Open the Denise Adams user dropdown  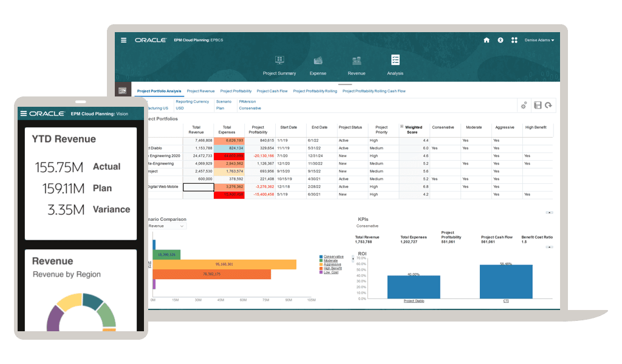(x=539, y=40)
